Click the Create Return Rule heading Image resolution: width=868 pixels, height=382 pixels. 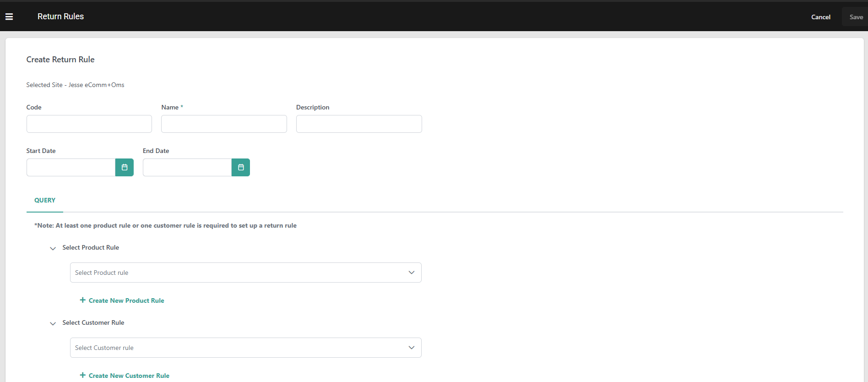[x=60, y=60]
